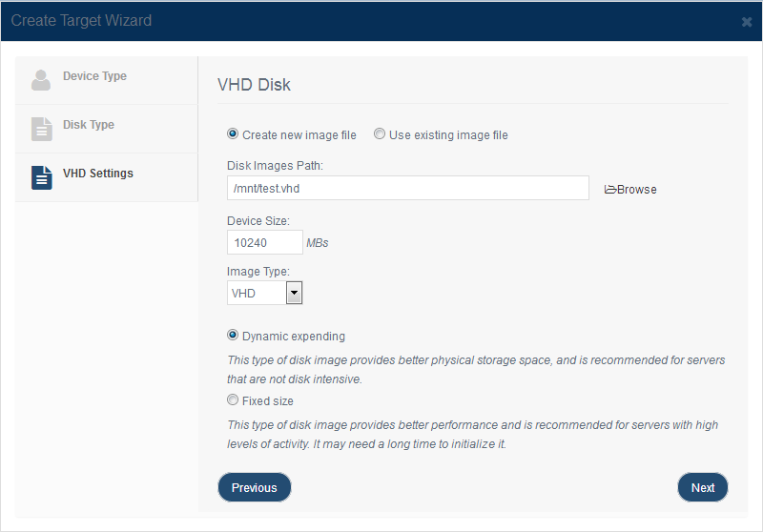
Task: Open the Image Type dropdown arrow
Action: [294, 293]
